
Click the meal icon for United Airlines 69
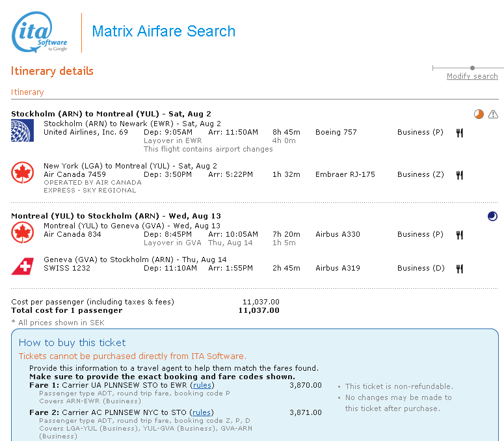[x=459, y=133]
